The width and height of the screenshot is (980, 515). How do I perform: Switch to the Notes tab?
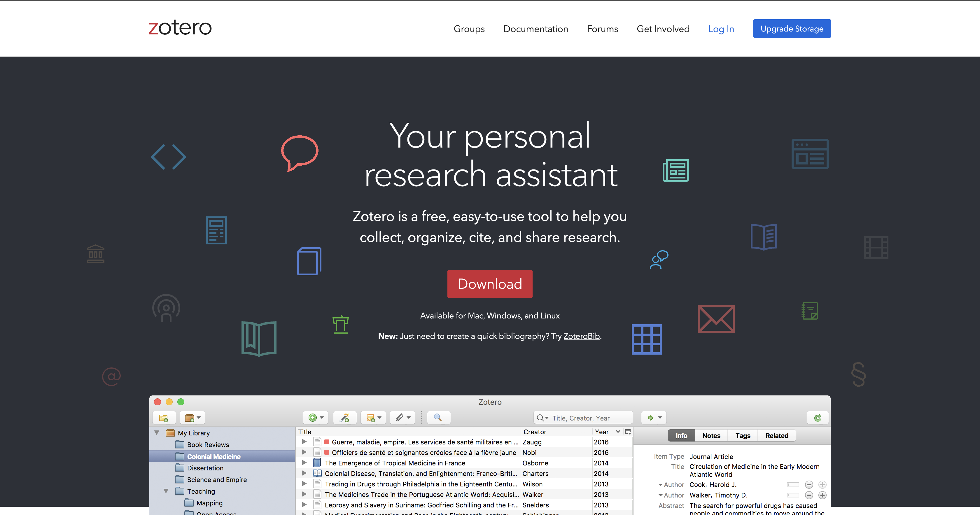pos(711,435)
